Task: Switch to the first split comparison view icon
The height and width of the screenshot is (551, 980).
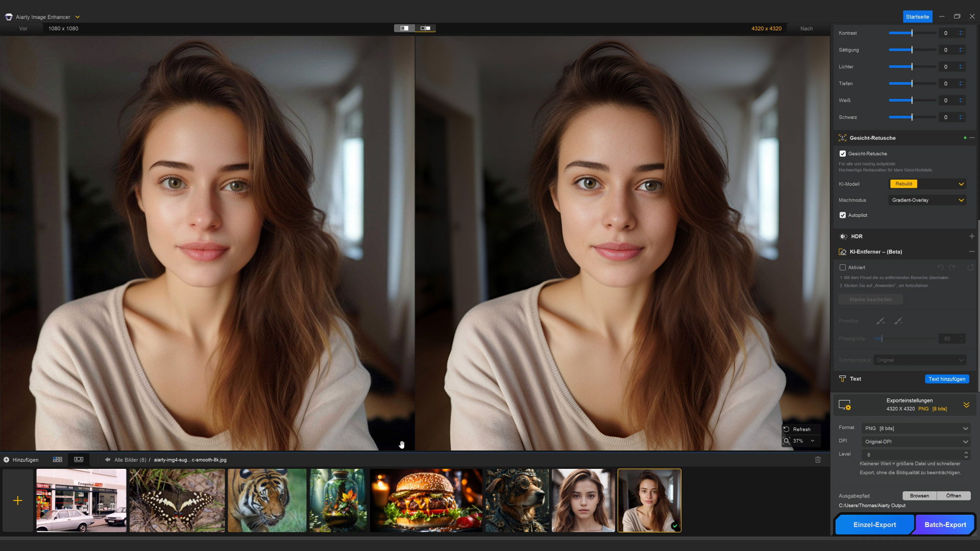Action: pyautogui.click(x=404, y=28)
